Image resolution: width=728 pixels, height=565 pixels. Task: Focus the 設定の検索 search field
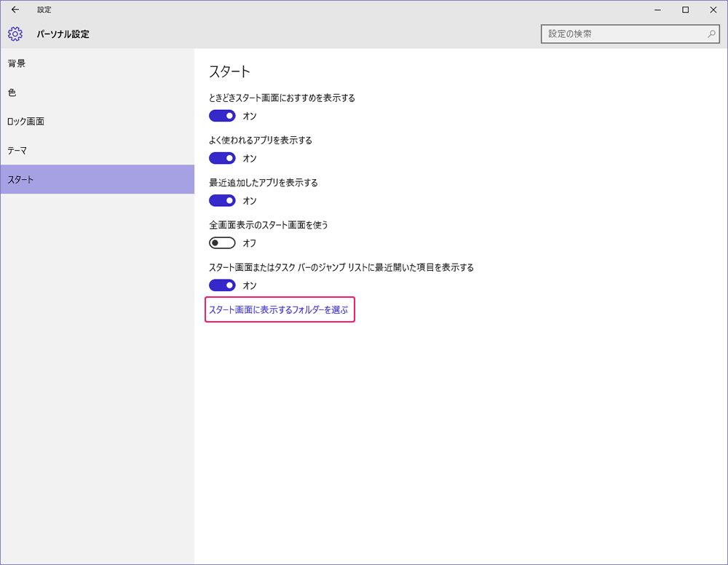tap(630, 34)
